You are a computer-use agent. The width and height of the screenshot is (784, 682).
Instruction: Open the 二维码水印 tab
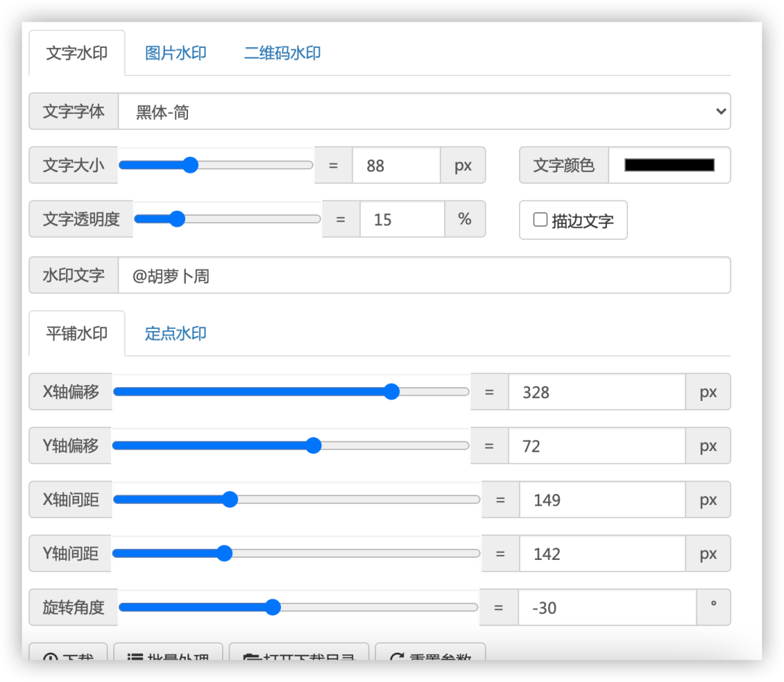coord(282,53)
